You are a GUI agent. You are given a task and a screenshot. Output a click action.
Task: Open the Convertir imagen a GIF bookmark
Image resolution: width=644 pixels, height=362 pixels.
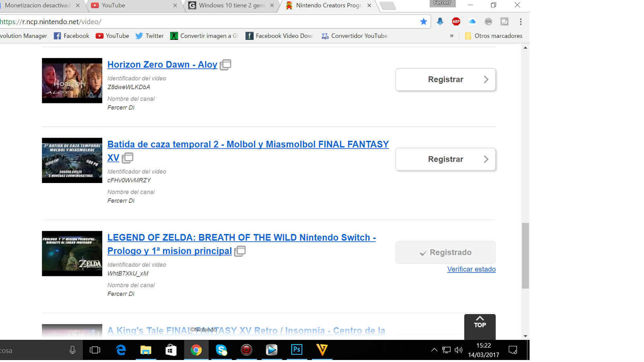click(204, 36)
